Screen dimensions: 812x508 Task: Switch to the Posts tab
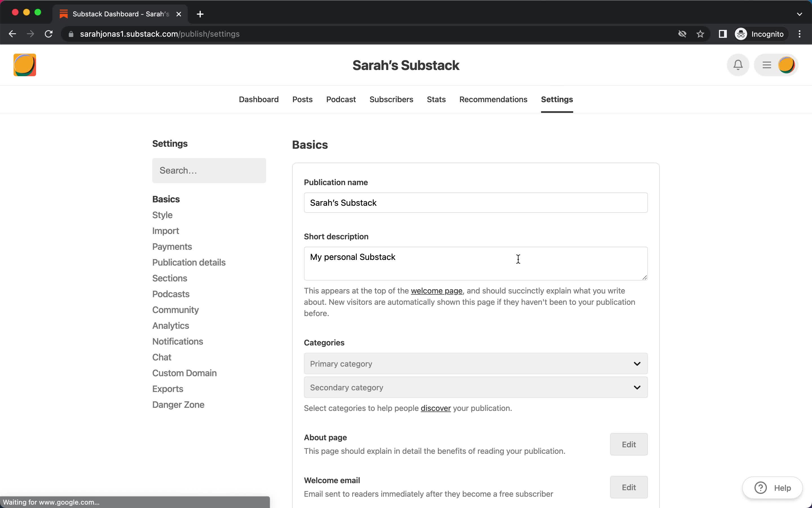click(302, 99)
